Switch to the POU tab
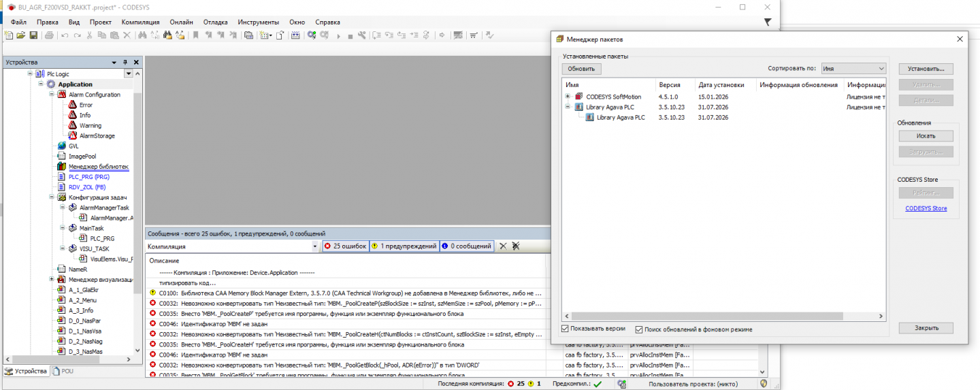This screenshot has height=390, width=980. 63,371
